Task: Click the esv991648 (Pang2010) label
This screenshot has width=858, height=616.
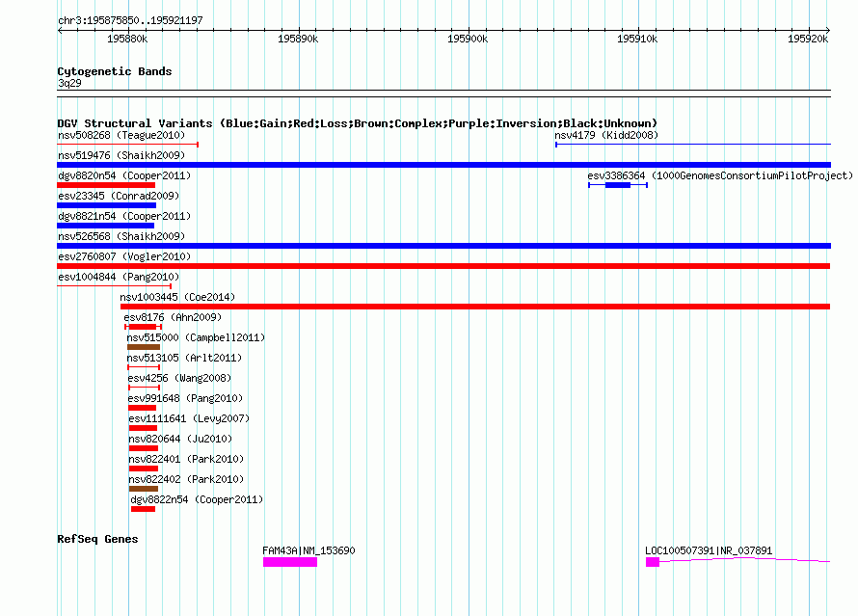Action: [185, 398]
